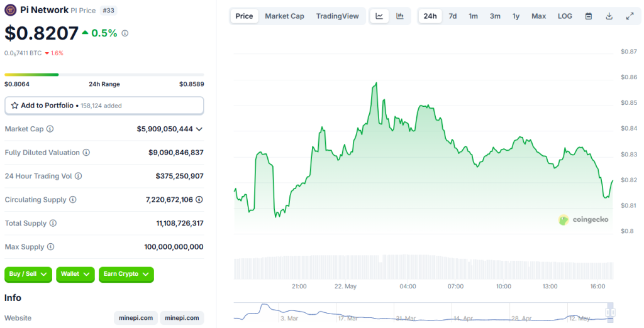Viewport: 644px width, 328px height.
Task: Click the $5,909,050,444 market cap value
Action: click(165, 129)
